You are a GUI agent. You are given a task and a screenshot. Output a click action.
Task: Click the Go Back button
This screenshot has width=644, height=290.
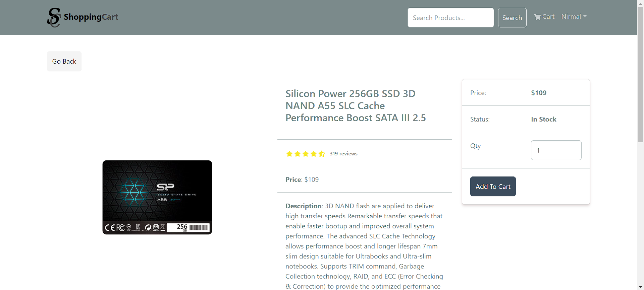pyautogui.click(x=64, y=61)
